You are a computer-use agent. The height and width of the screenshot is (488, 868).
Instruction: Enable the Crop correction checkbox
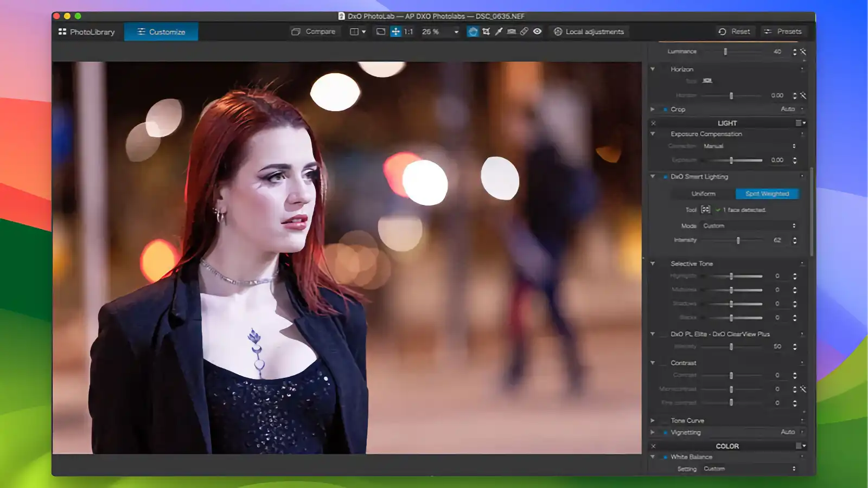667,109
